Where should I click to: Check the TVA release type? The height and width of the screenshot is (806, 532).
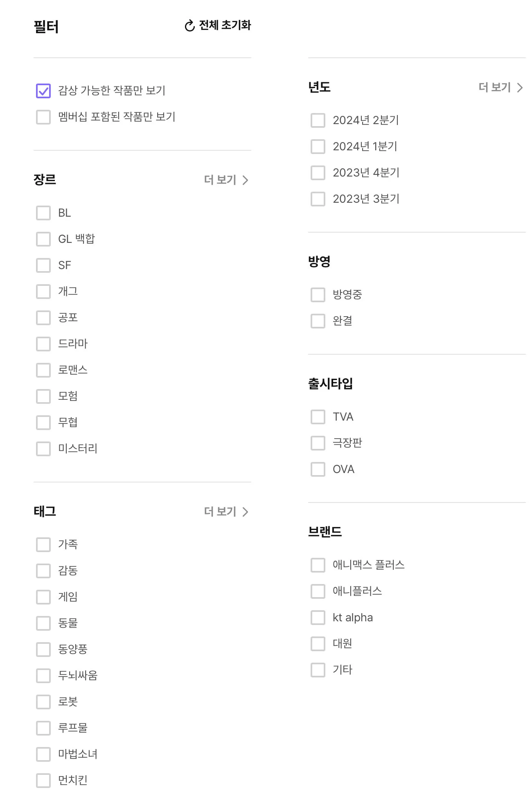(318, 417)
